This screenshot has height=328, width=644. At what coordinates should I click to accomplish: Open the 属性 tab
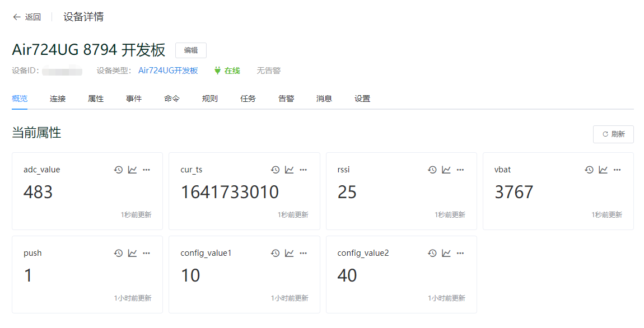[x=96, y=99]
